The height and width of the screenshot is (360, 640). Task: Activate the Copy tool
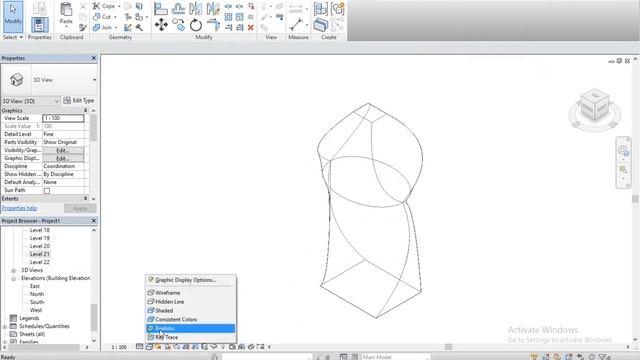pos(178,25)
